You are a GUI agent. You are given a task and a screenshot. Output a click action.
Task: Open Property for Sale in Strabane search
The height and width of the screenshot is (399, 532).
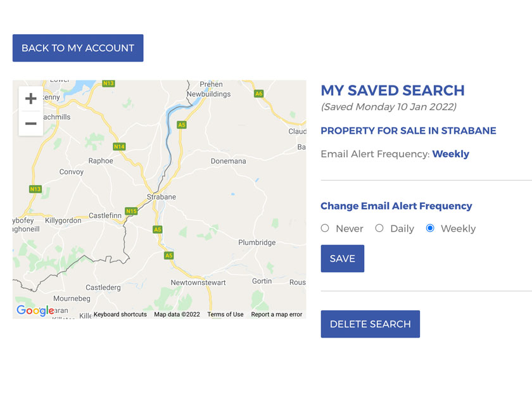(x=408, y=130)
